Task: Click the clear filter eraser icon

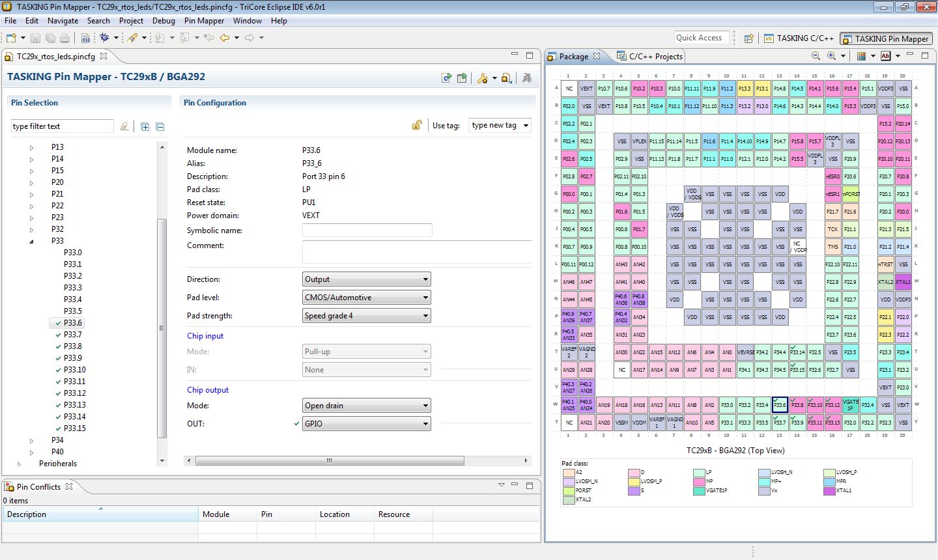Action: 124,126
